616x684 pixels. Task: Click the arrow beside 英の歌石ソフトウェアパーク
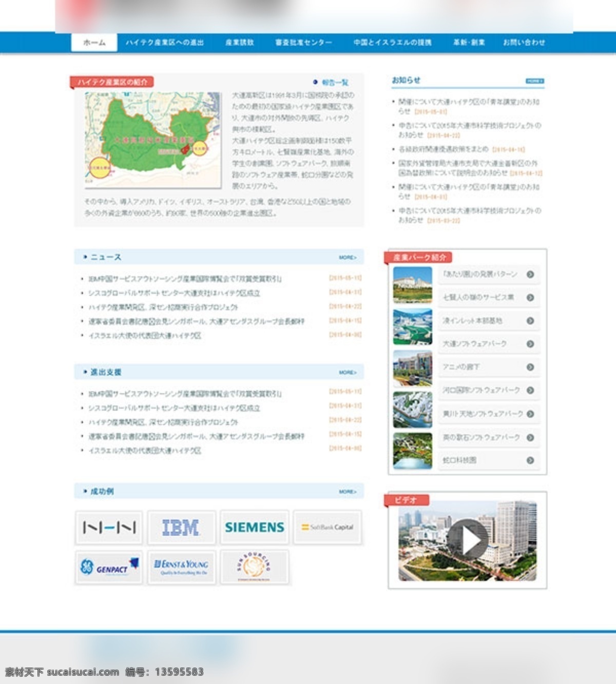click(530, 437)
